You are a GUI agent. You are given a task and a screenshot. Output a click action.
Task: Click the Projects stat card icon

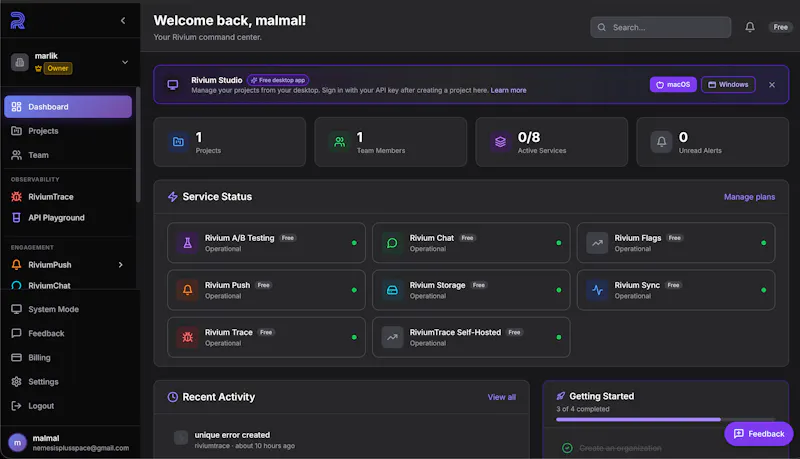[178, 142]
